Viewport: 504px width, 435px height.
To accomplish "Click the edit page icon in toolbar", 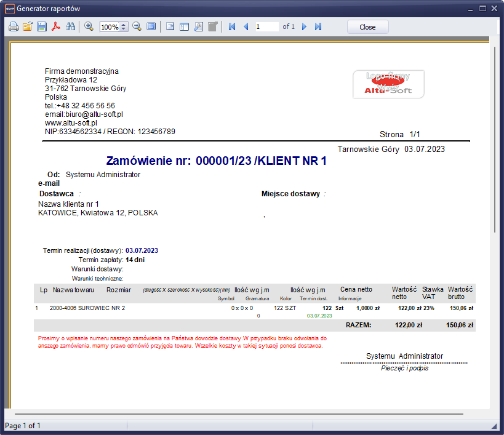I will 212,27.
